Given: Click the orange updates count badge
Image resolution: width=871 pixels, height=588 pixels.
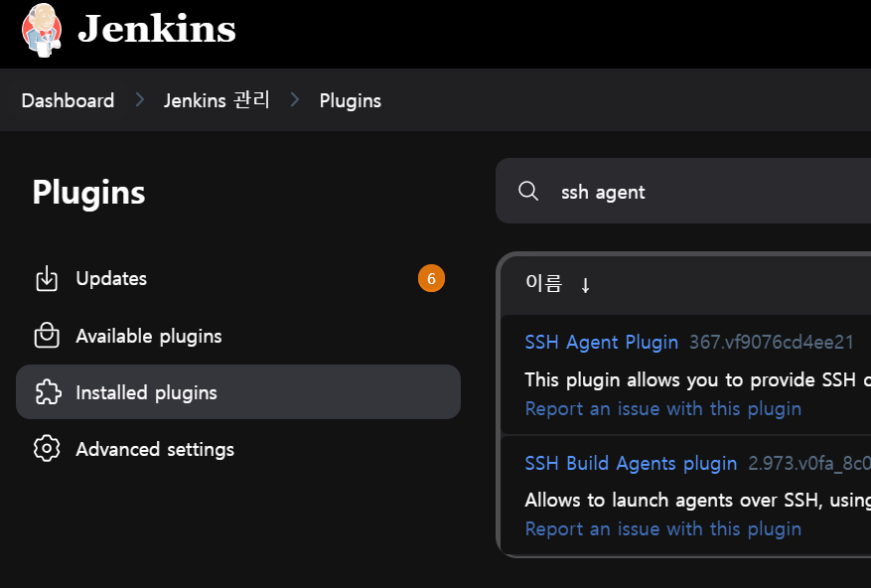Looking at the screenshot, I should [431, 278].
